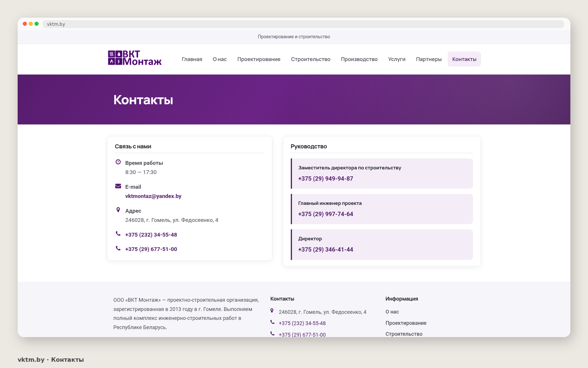Click the footer Информация heading
588x368 pixels.
[402, 299]
